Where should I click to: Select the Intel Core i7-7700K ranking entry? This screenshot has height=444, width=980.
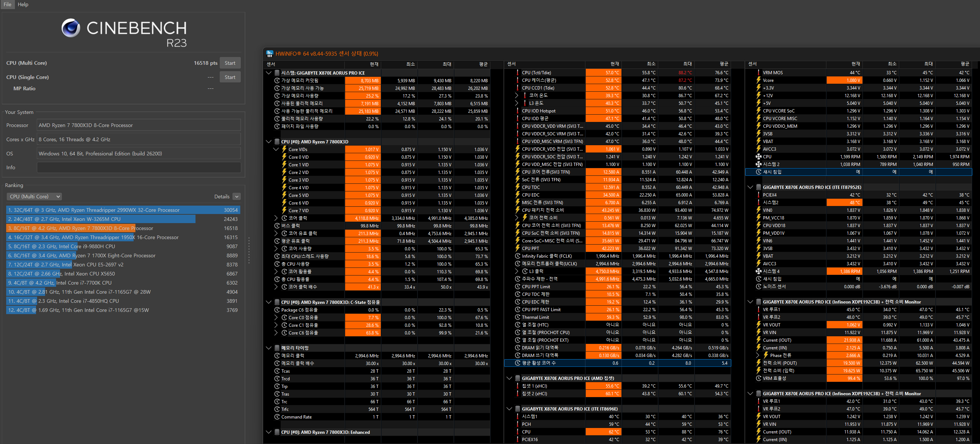(123, 283)
